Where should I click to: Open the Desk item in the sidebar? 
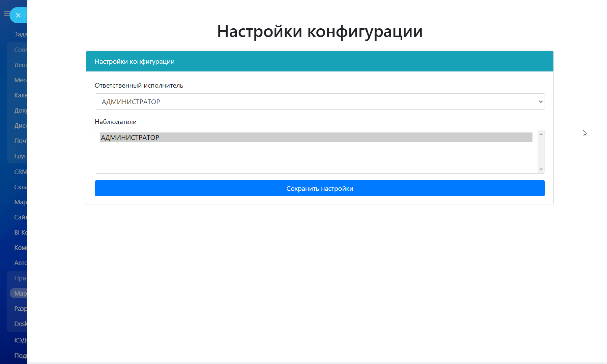[x=21, y=324]
